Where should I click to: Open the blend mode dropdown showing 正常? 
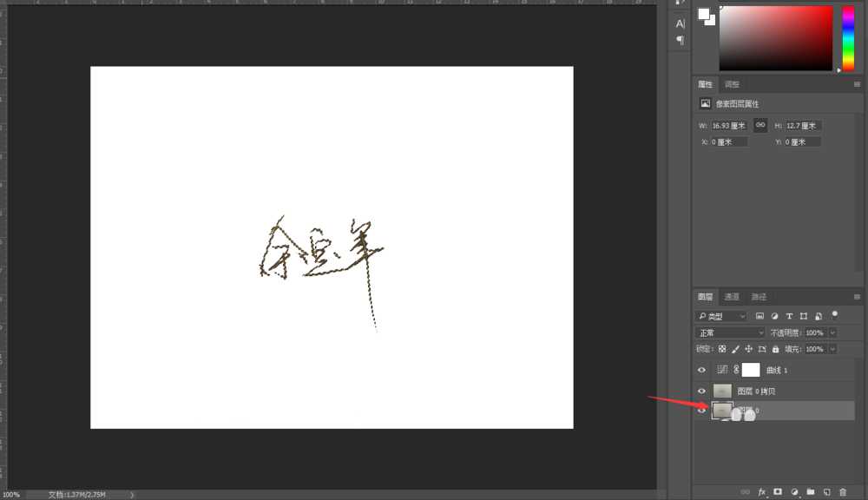(727, 332)
